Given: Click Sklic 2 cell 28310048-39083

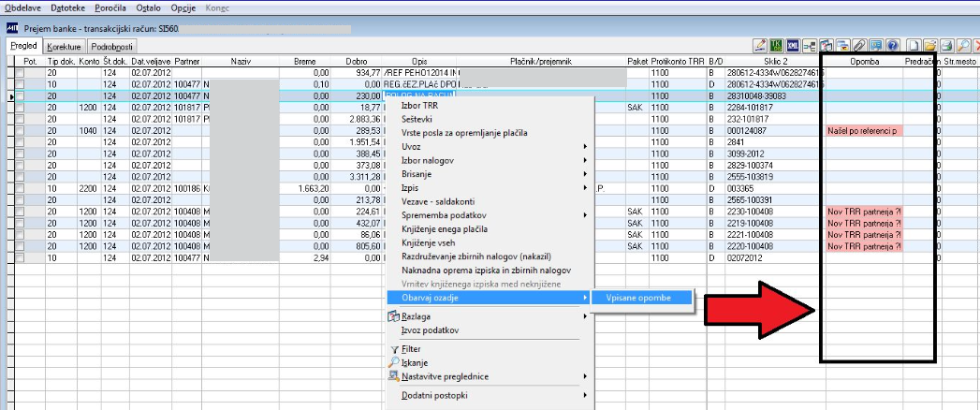Looking at the screenshot, I should click(x=775, y=96).
